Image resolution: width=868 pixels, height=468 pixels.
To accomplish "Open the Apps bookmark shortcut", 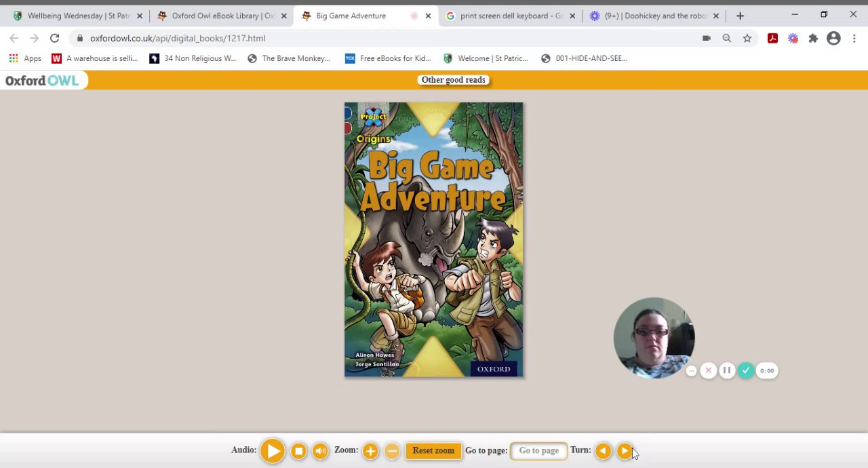I will (x=25, y=58).
